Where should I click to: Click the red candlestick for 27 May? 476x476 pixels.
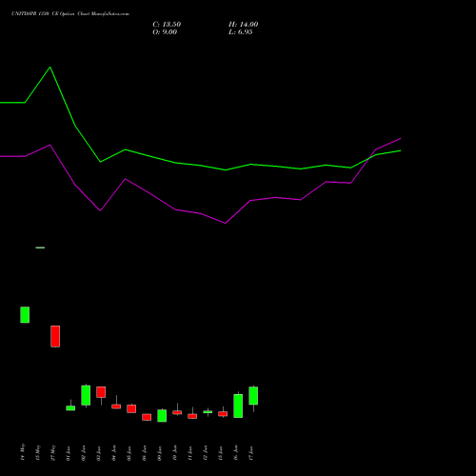pos(55,336)
